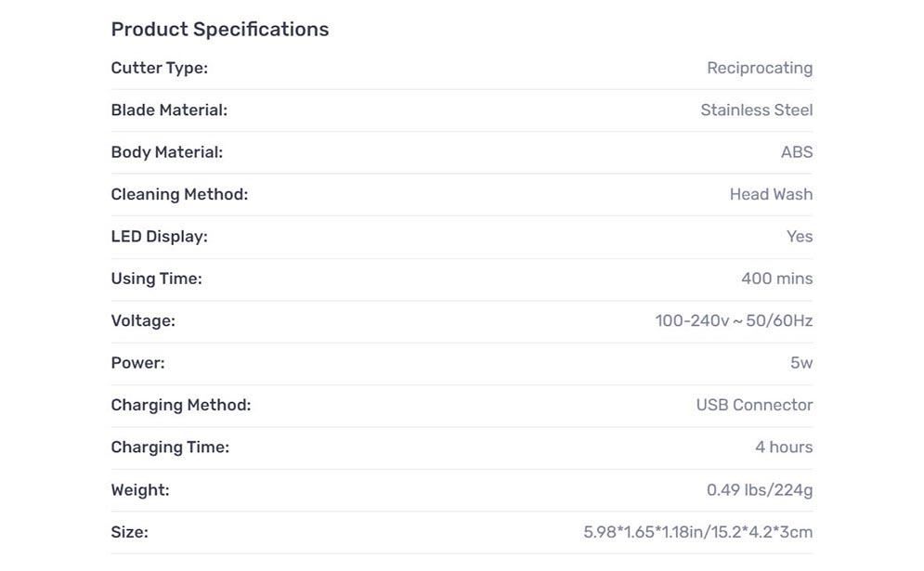
Task: Select the ABS value text
Action: 797,152
